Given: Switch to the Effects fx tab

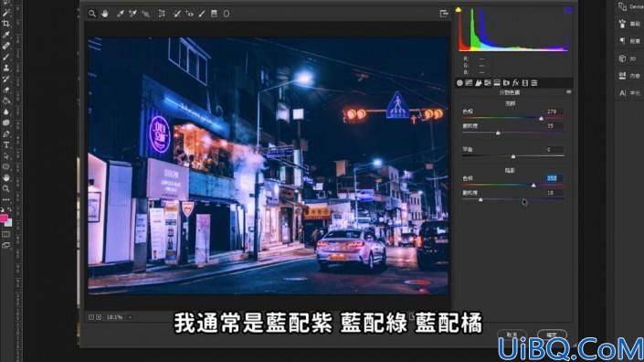Looking at the screenshot, I should point(515,82).
